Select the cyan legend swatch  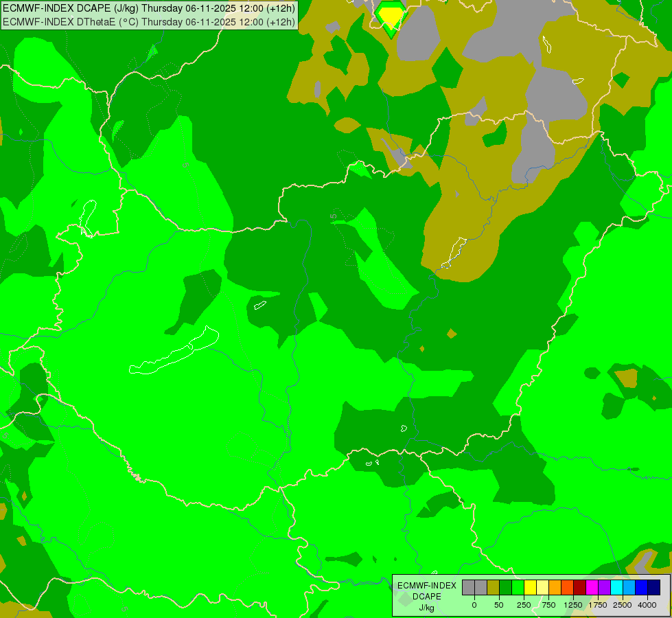point(617,588)
